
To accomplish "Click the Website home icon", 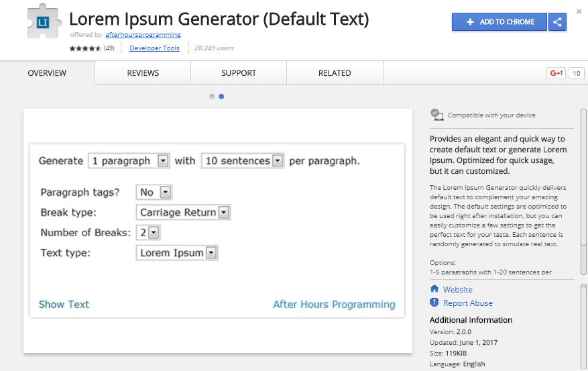I will [434, 289].
